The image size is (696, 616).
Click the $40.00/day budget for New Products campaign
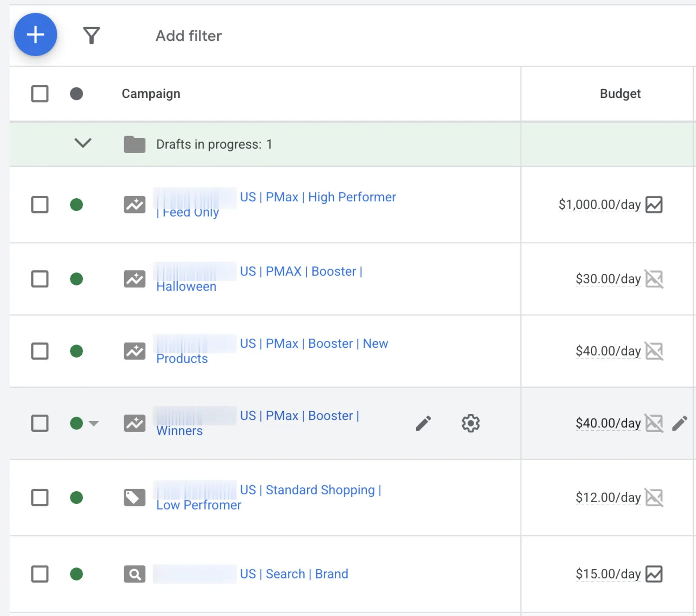coord(608,351)
